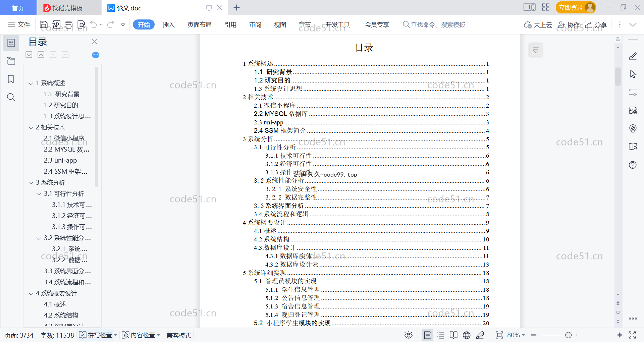
Task: Click the Undo arrow
Action: point(94,24)
